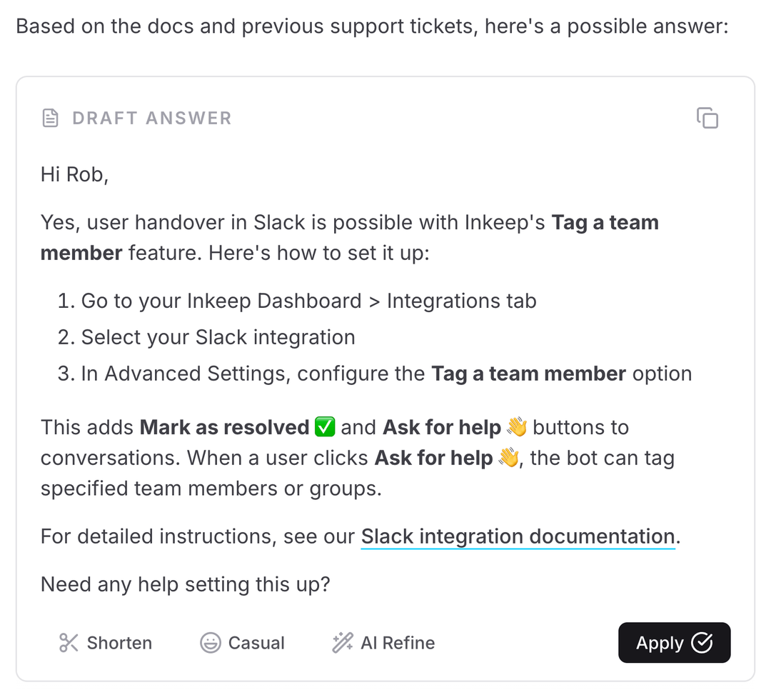Click the document icon beside DRAFT ANSWER
Screen dimensions: 771x700
coord(50,118)
